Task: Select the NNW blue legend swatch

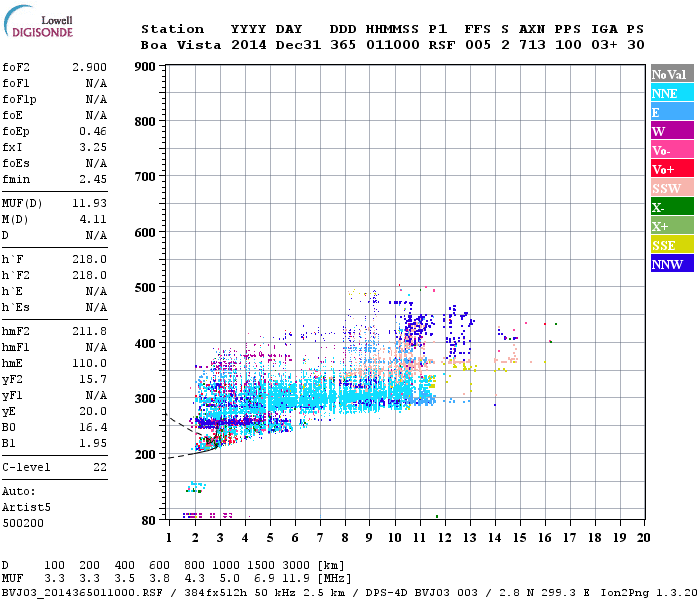Action: pyautogui.click(x=672, y=263)
